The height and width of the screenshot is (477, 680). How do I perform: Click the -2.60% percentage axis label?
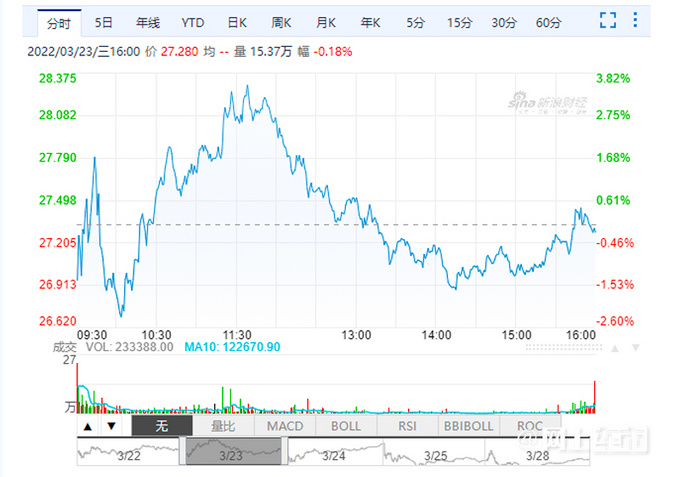(615, 321)
